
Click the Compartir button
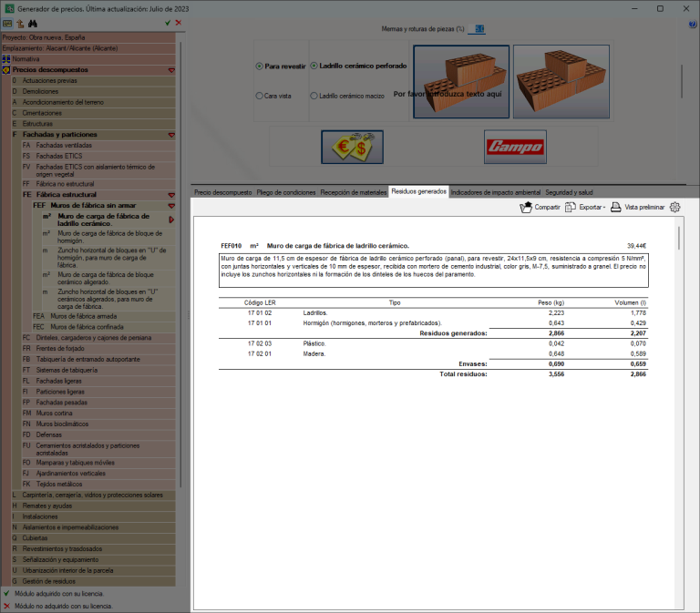pyautogui.click(x=540, y=207)
